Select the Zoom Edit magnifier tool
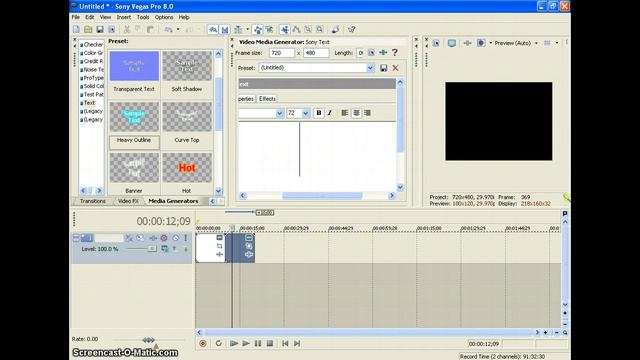The image size is (640, 360). click(320, 29)
